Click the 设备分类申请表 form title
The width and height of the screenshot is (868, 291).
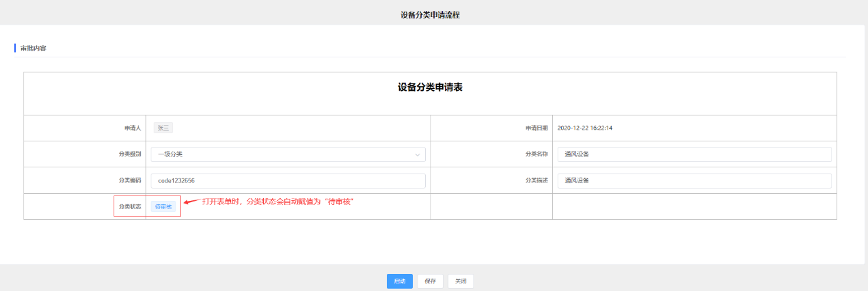pyautogui.click(x=430, y=87)
